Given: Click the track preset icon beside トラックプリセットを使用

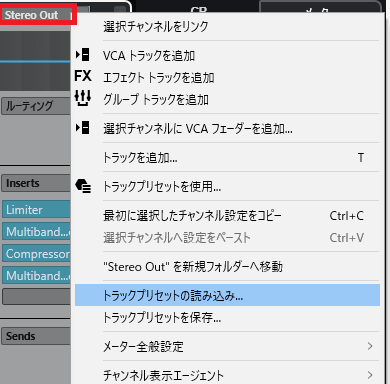Looking at the screenshot, I should 83,186.
